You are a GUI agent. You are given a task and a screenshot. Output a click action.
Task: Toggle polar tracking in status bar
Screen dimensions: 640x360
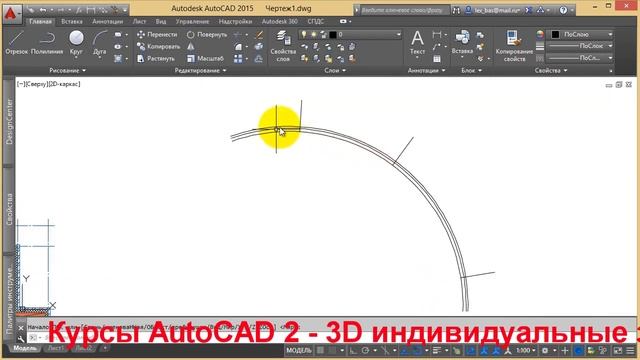point(365,350)
